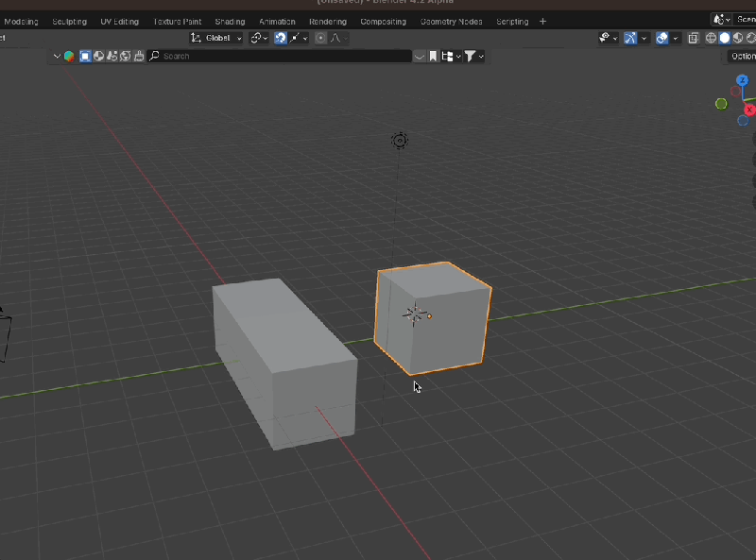Open the Global transform orientation dropdown
This screenshot has width=756, height=560.
pyautogui.click(x=215, y=38)
